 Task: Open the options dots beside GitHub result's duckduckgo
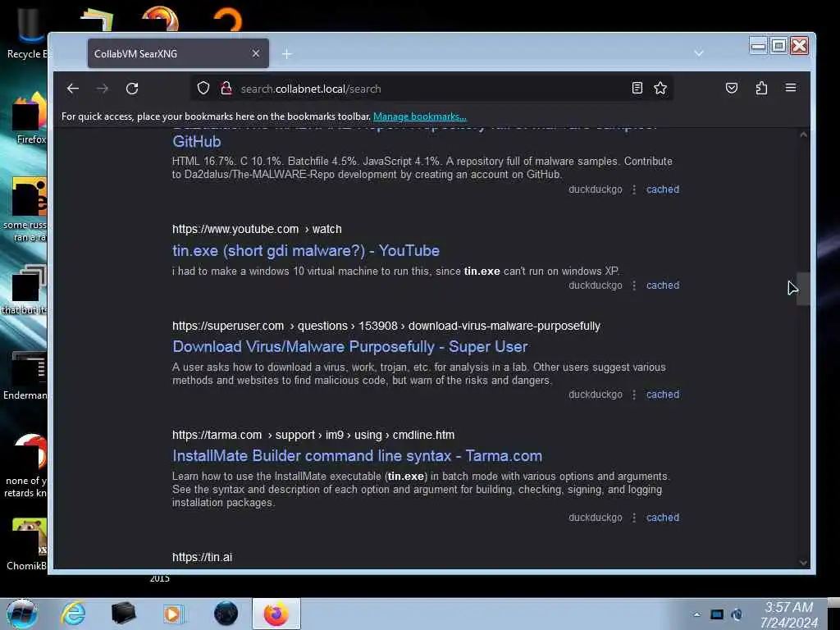634,189
